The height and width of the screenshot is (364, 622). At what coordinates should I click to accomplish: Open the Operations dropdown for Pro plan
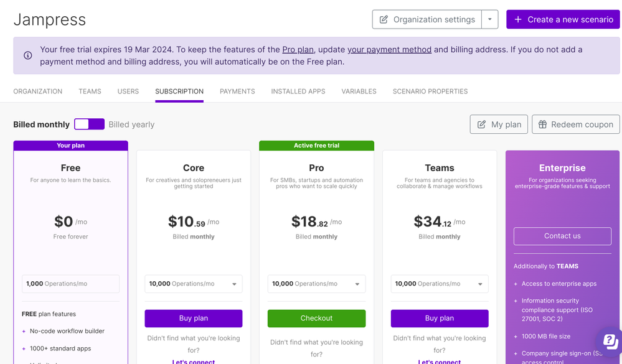point(358,284)
